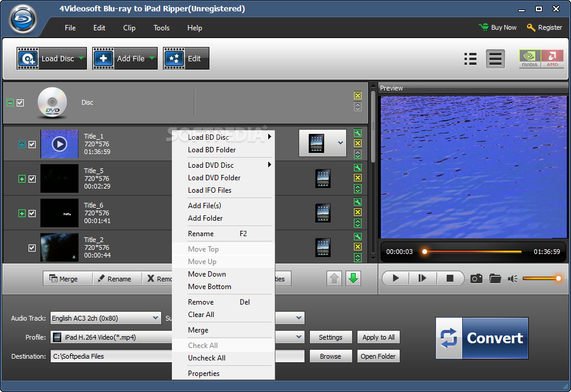This screenshot has width=571, height=392.
Task: Open the Profile dropdown list
Action: tap(299, 337)
